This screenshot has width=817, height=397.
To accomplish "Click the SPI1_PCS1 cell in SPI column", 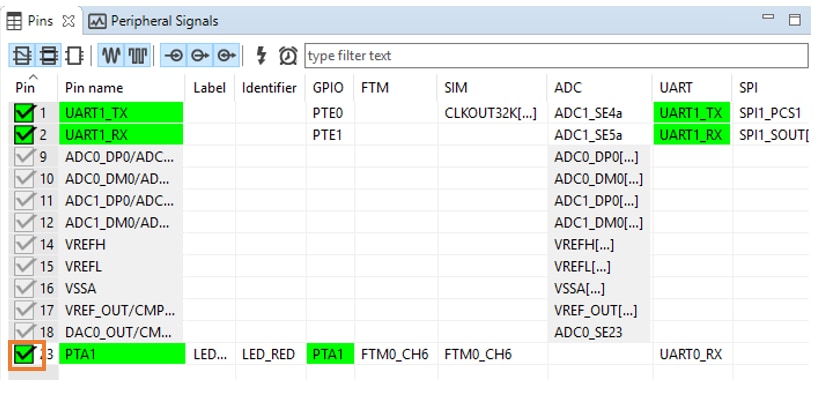I will [x=770, y=113].
